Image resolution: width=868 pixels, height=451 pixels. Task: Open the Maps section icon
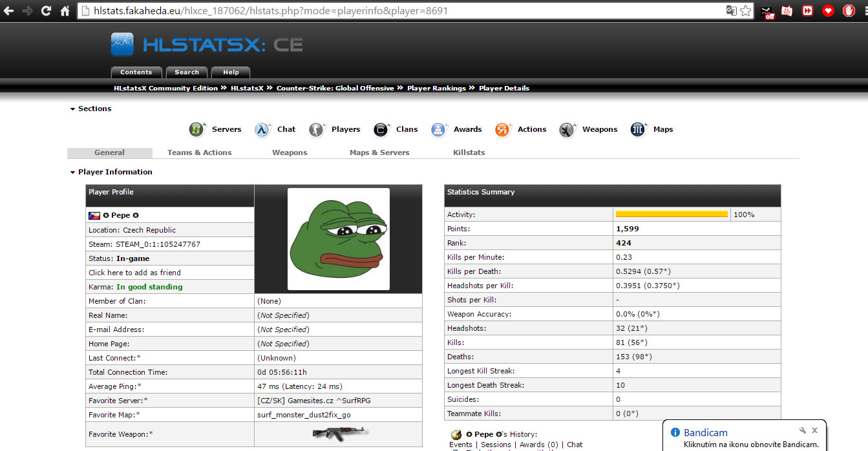pyautogui.click(x=639, y=130)
